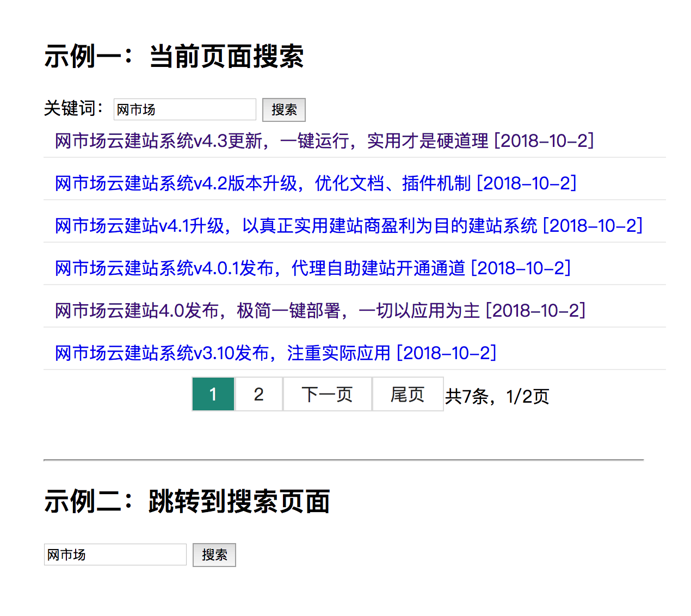Click the 共7条，1/2页 page count text

coord(497,396)
